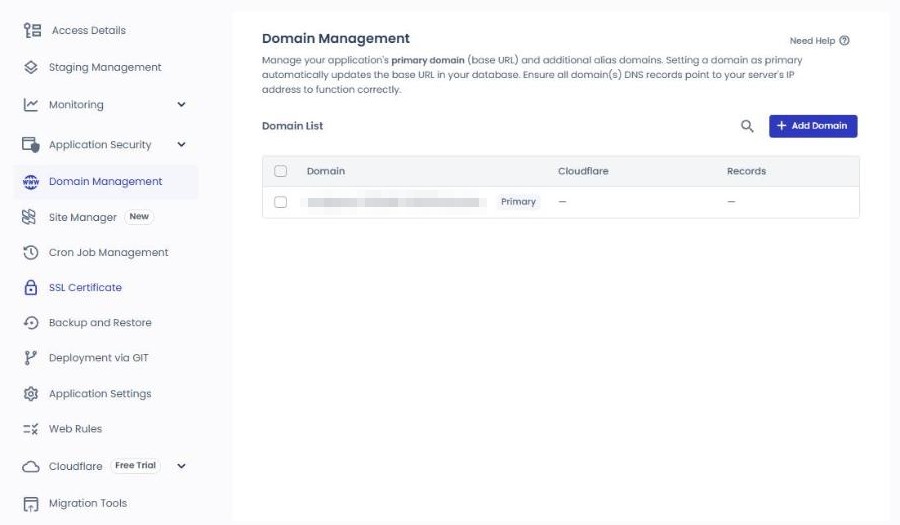The height and width of the screenshot is (525, 900).
Task: Click the Cloudflare cloud icon
Action: click(31, 466)
